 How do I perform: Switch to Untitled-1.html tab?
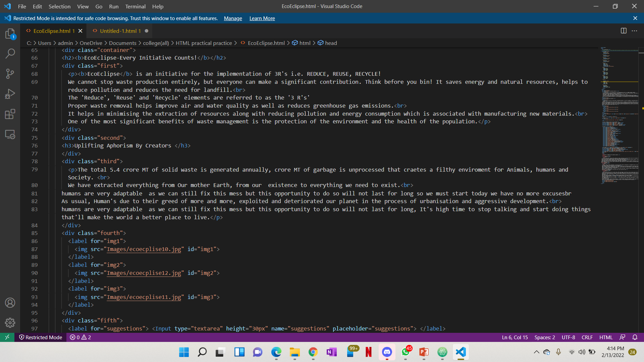pyautogui.click(x=118, y=31)
